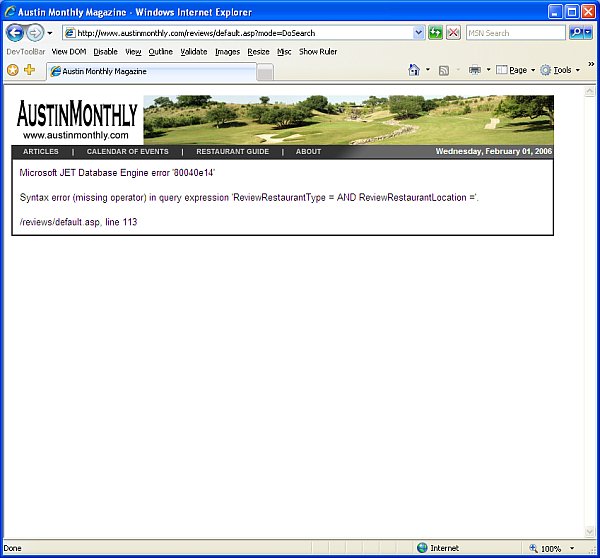Click the Add to Favorites plus icon
Image resolution: width=600 pixels, height=558 pixels.
[x=29, y=70]
